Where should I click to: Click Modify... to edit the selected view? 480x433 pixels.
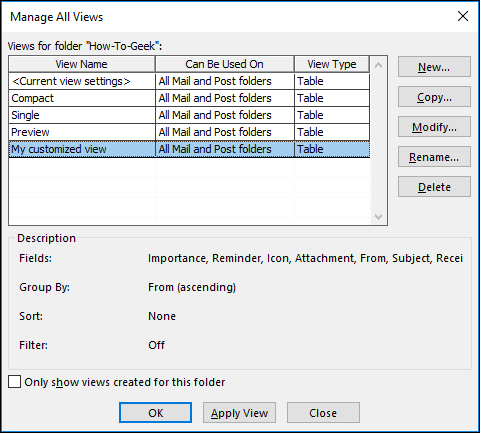point(434,127)
